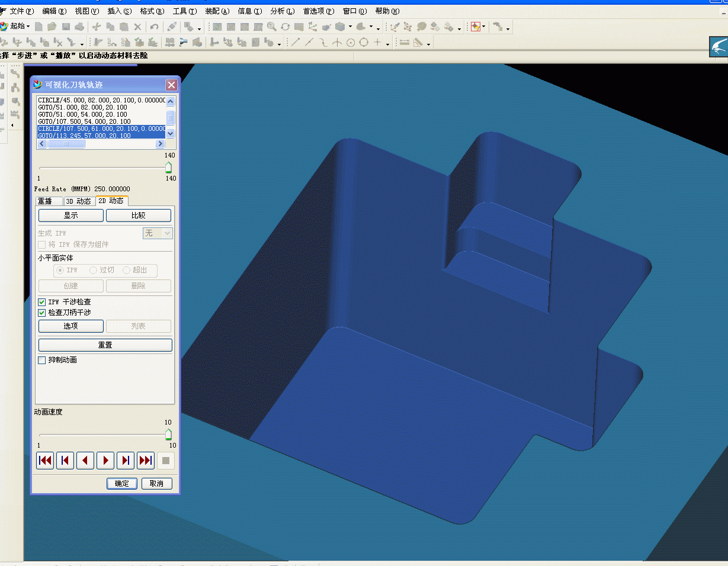Click the 动画速度 animation speed slider handle
The width and height of the screenshot is (728, 566).
168,435
